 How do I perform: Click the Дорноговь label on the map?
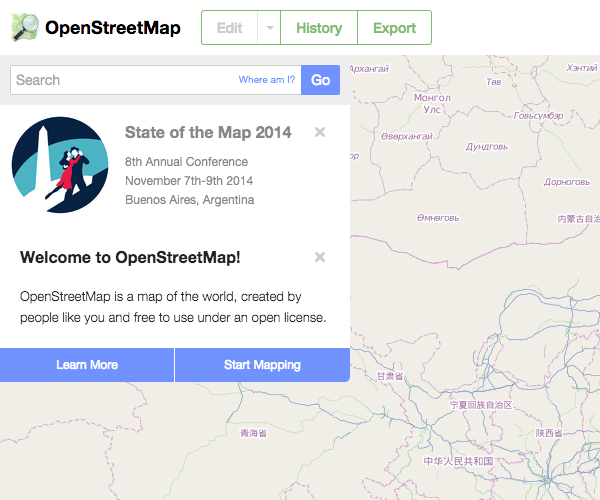(x=567, y=182)
